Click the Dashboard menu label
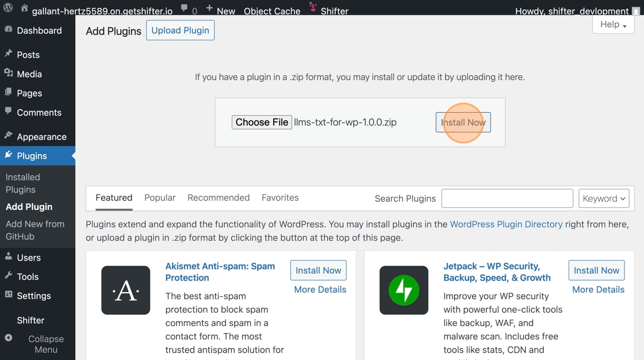Screen dimensions: 644x360 point(40,30)
